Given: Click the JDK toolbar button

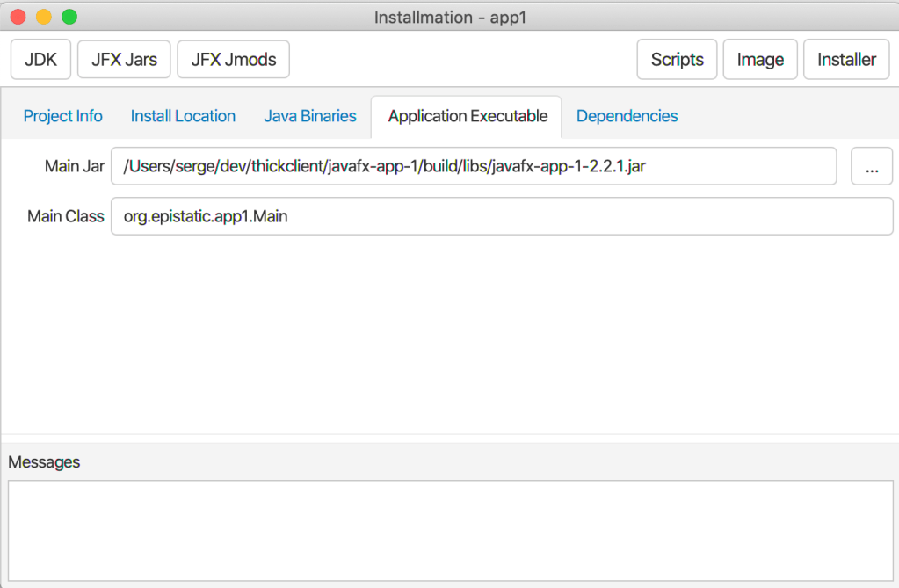Looking at the screenshot, I should click(x=40, y=60).
